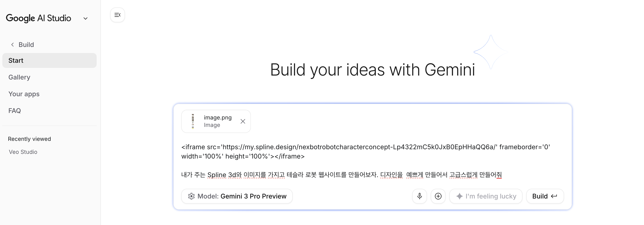This screenshot has height=225, width=644.
Task: Add attachment with the plus circle icon
Action: (x=438, y=196)
